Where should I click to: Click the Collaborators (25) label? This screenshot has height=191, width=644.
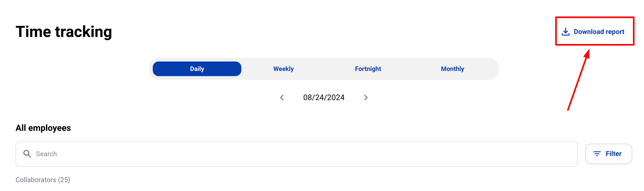[x=43, y=180]
